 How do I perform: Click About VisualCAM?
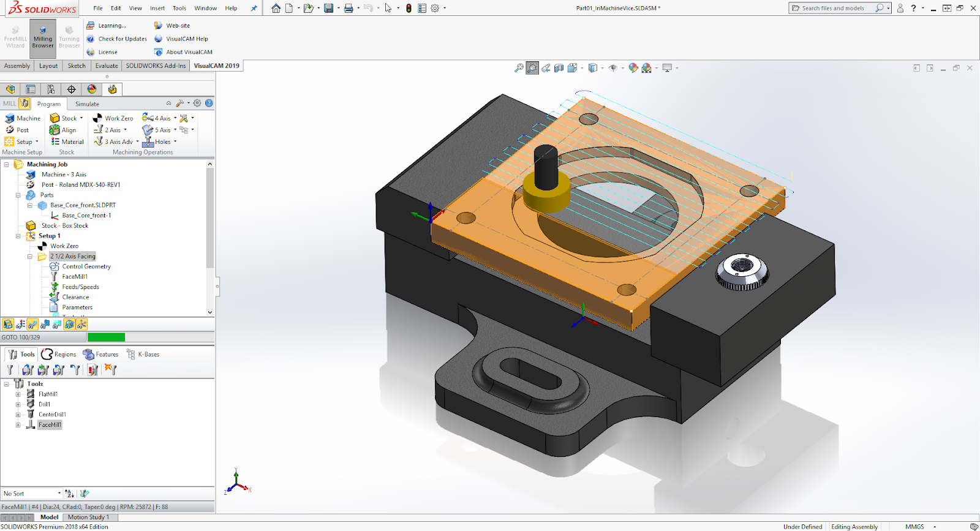click(x=183, y=52)
